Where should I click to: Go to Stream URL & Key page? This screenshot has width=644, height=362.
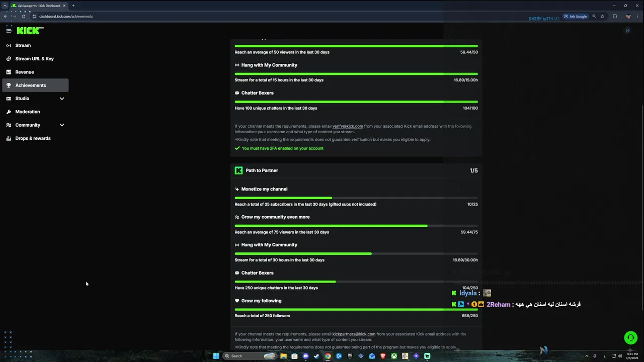click(x=35, y=59)
